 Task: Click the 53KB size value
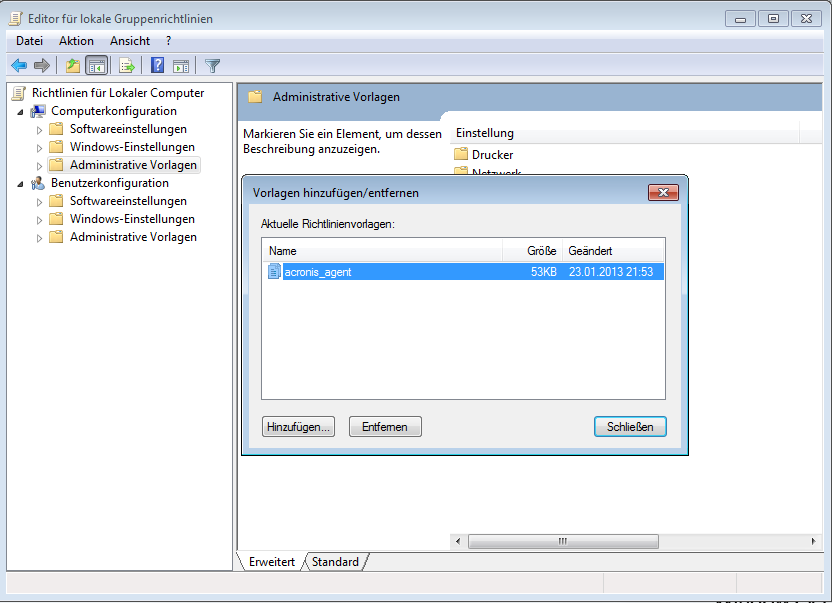coord(543,272)
